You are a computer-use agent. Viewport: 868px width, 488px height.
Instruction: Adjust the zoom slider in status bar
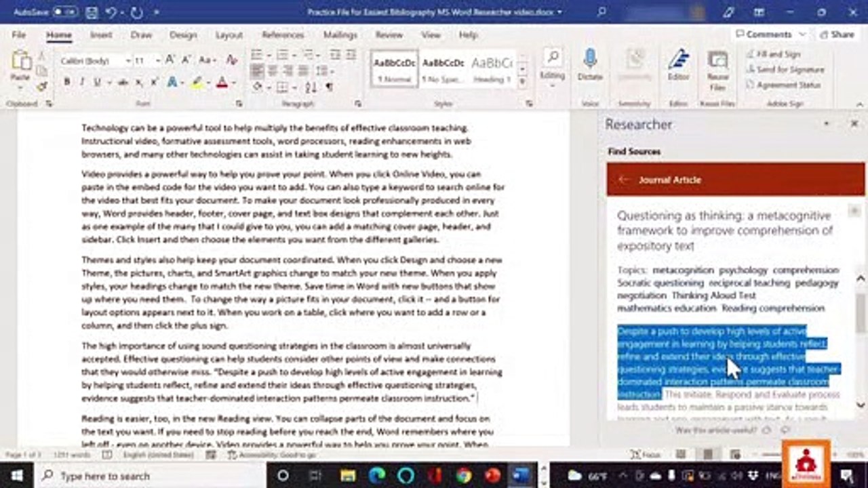771,454
